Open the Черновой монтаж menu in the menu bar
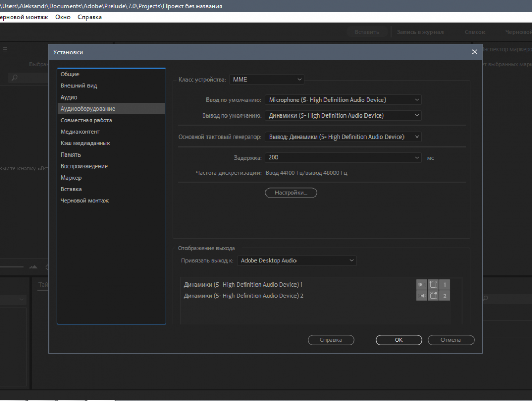The height and width of the screenshot is (401, 532). 24,17
